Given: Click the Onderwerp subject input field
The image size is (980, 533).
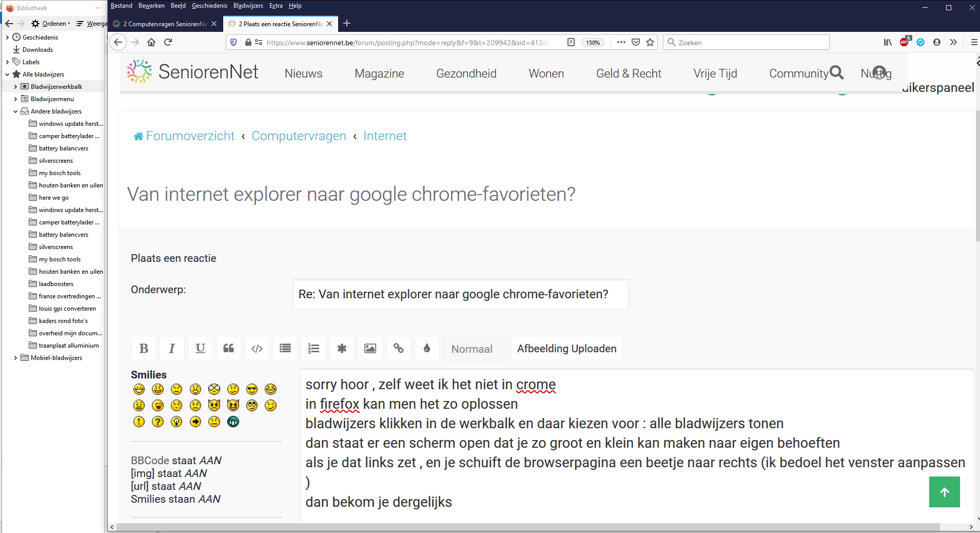Looking at the screenshot, I should click(x=460, y=294).
